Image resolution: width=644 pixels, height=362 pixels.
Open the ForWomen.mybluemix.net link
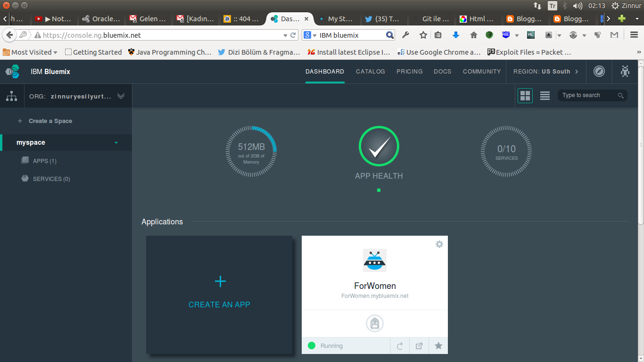click(x=375, y=296)
